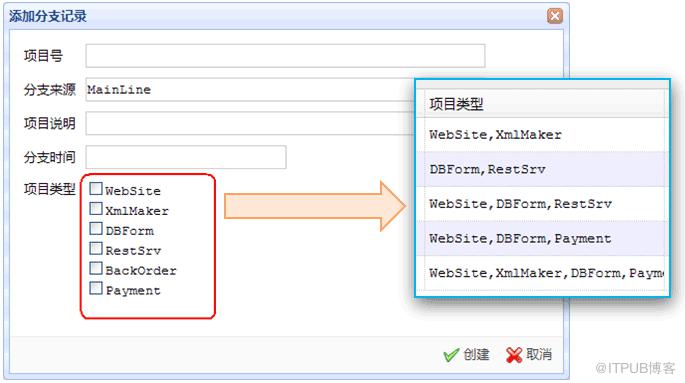The width and height of the screenshot is (685, 383).
Task: Select the row starting WebSite,XmlMaker,DBForm
Action: tap(544, 273)
